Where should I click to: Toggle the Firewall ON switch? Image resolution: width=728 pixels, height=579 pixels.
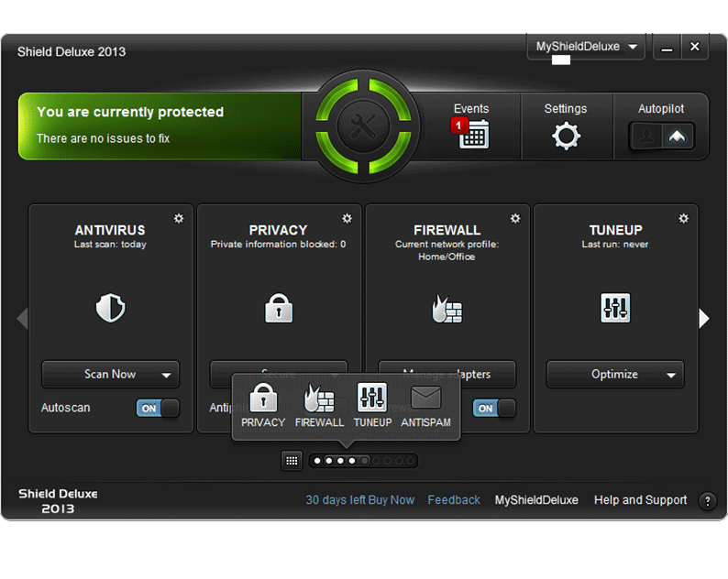pos(494,409)
